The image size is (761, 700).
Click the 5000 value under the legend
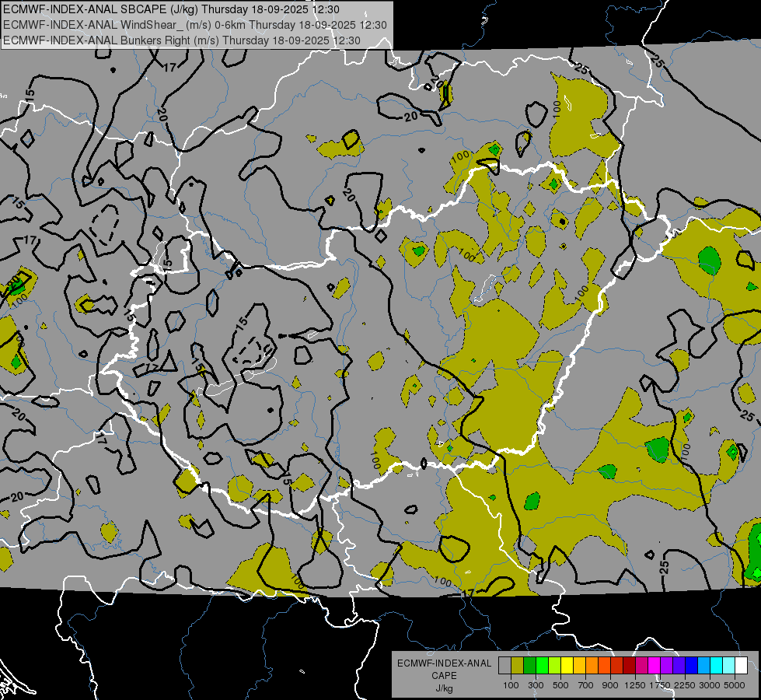(x=734, y=685)
